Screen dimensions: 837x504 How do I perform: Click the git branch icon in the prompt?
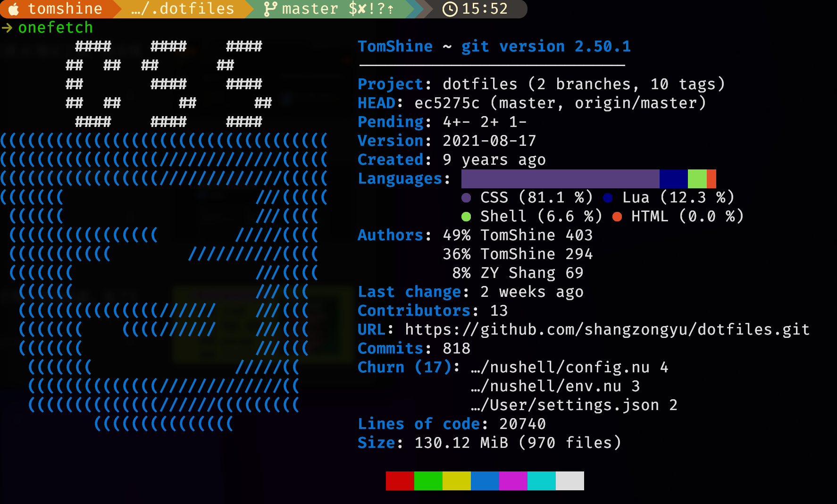[270, 9]
